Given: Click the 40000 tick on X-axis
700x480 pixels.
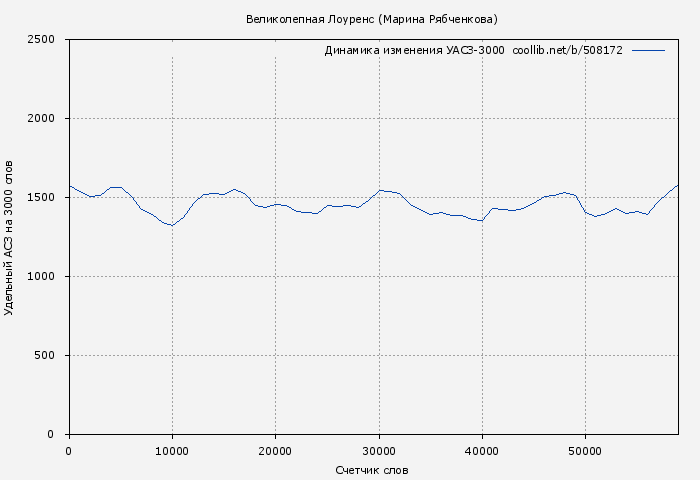Looking at the screenshot, I should [x=482, y=451].
